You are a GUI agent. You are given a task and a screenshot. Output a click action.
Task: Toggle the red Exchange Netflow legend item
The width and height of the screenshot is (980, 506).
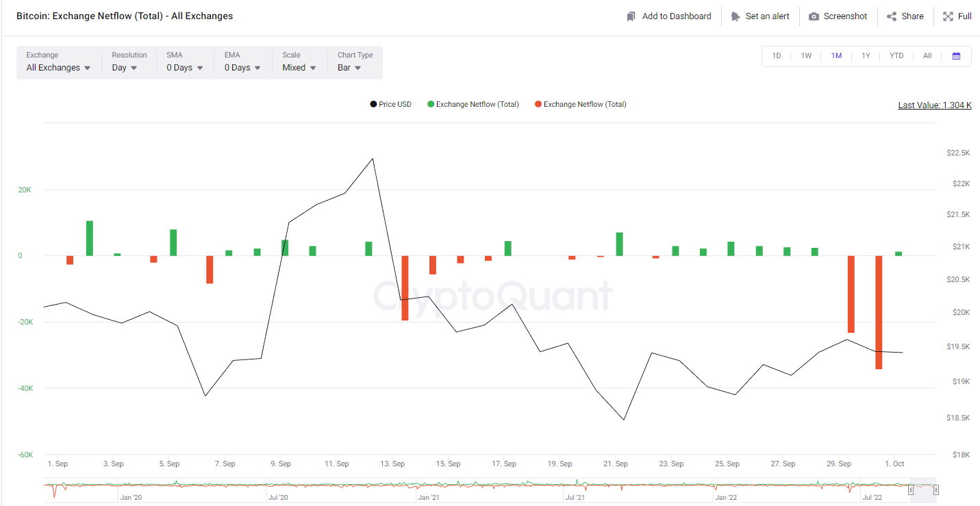tap(580, 105)
